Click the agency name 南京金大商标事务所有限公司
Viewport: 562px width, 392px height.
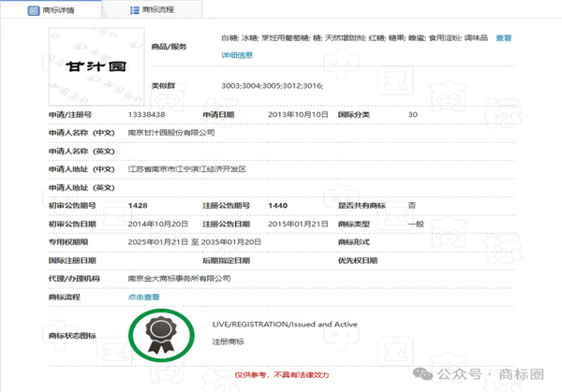[178, 278]
